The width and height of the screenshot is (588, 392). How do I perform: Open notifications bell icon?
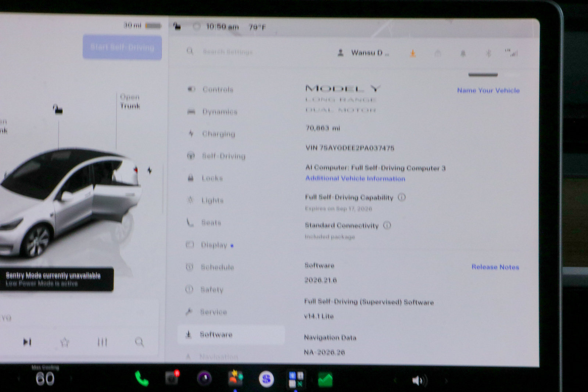(x=463, y=54)
